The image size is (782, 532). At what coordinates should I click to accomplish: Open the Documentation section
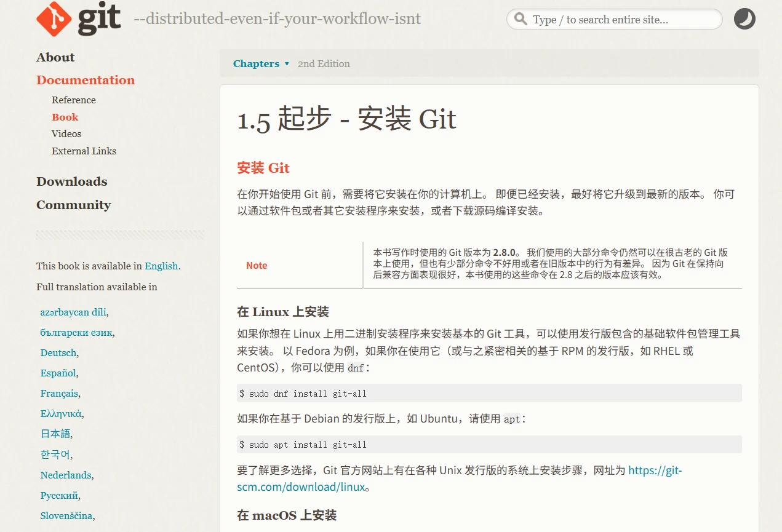click(86, 80)
